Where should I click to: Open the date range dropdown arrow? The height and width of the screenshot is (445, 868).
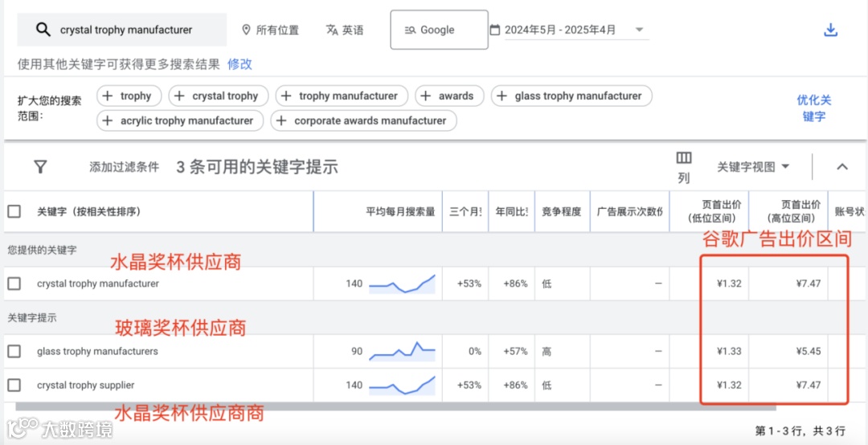coord(640,30)
